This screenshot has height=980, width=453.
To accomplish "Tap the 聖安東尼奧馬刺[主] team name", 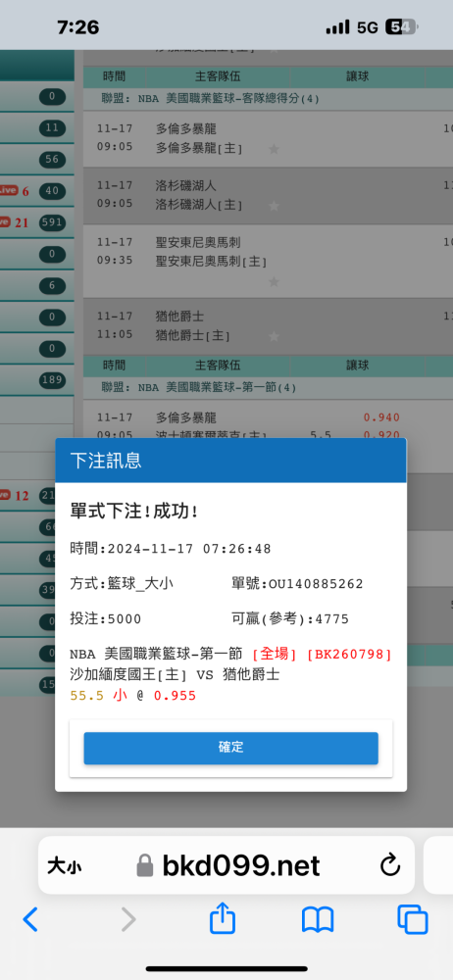I will (x=212, y=262).
